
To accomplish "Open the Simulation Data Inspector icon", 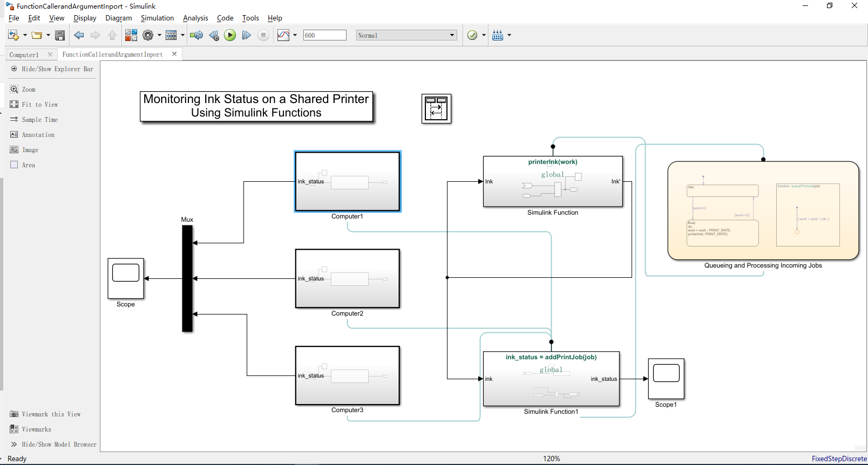I will tap(283, 36).
